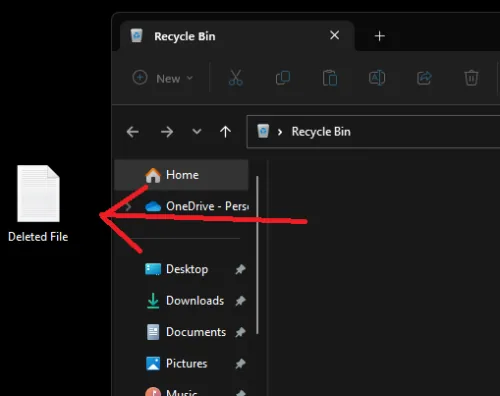
Task: Select the Recycle Bin tab
Action: pyautogui.click(x=237, y=36)
